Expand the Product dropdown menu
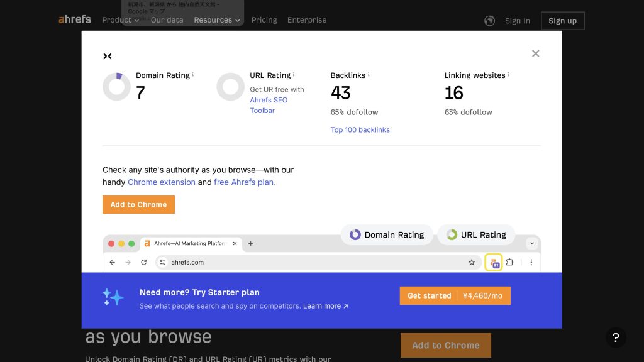The width and height of the screenshot is (644, 362). [x=120, y=20]
